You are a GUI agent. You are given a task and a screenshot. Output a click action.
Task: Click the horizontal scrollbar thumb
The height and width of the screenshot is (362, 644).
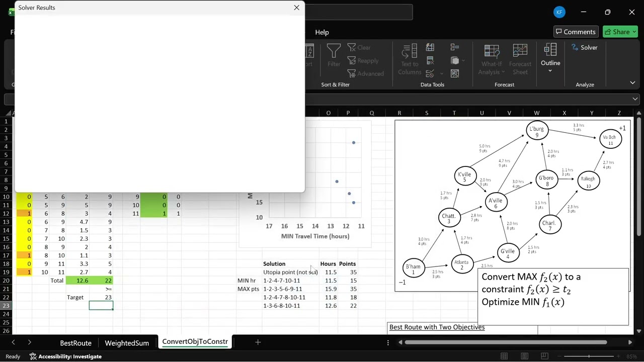506,342
